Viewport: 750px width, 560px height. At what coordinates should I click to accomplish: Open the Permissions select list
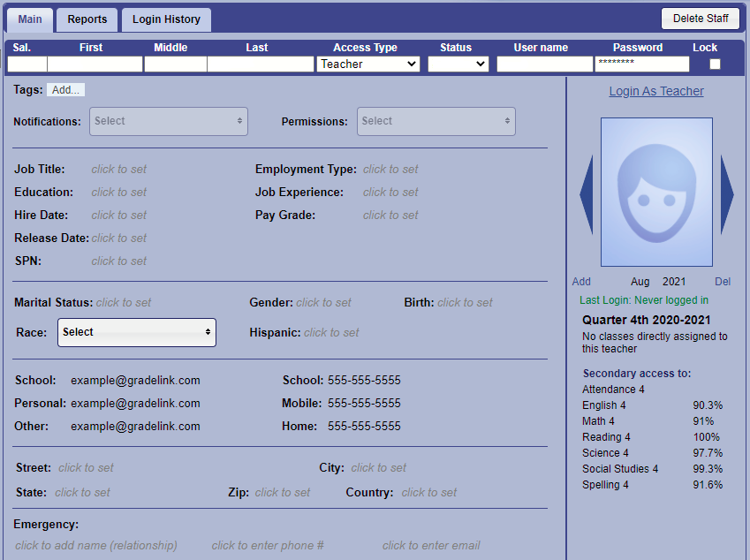coord(436,121)
